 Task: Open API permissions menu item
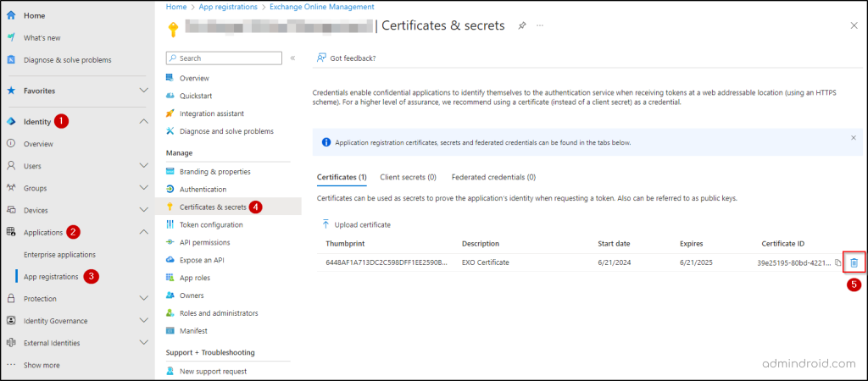tap(206, 242)
